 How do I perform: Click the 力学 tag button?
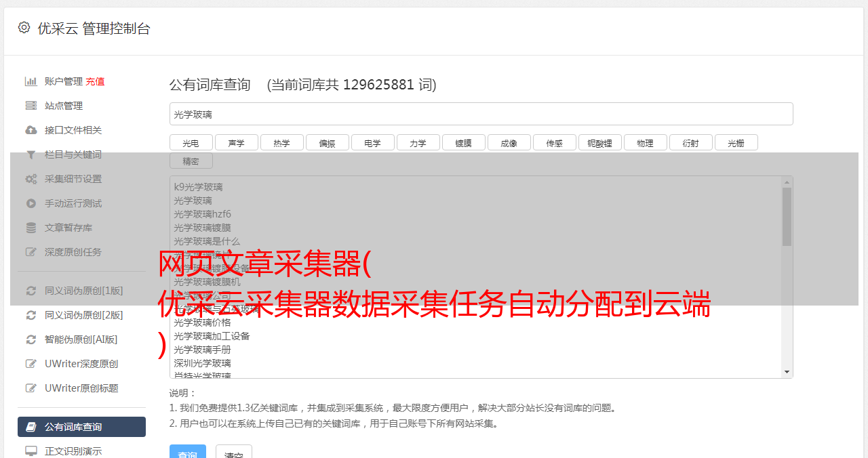point(418,142)
